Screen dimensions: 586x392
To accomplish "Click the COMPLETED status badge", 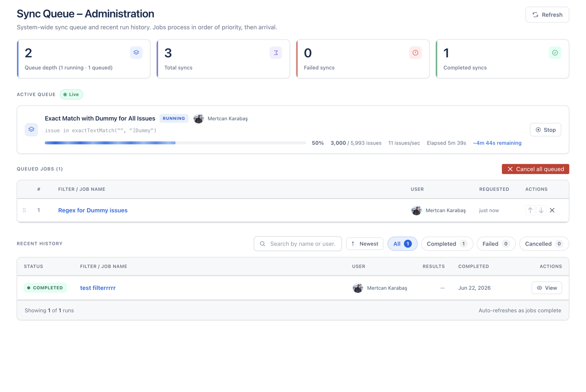I will coord(45,288).
